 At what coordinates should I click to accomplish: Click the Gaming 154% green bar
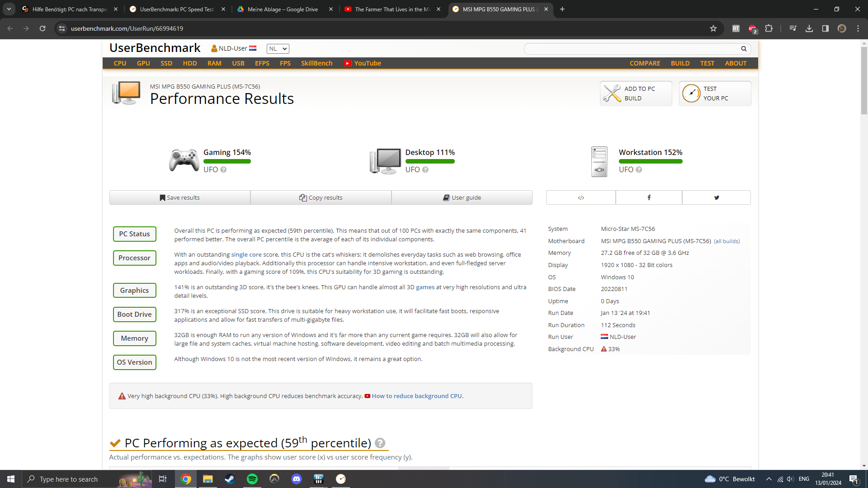[227, 161]
